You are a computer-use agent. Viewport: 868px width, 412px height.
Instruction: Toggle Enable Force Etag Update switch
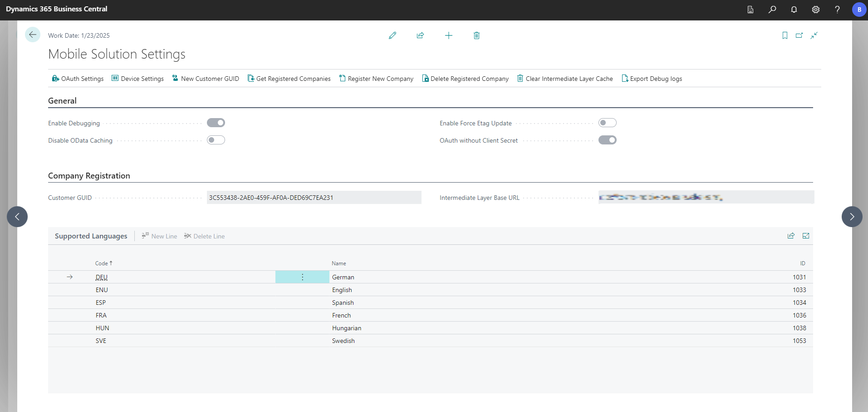(607, 123)
